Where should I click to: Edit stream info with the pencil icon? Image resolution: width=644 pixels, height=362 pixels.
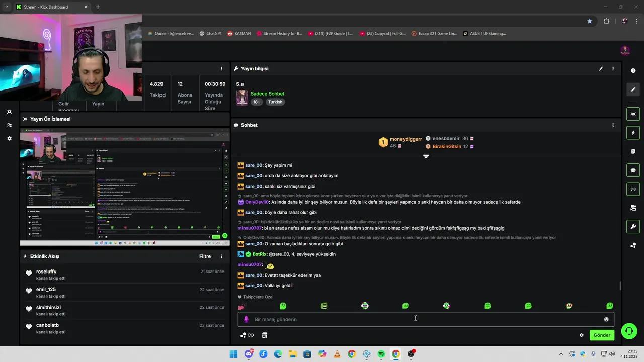click(601, 69)
